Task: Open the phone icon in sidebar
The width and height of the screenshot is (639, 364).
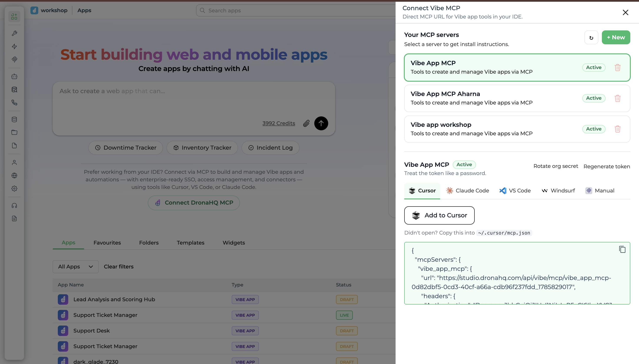Action: point(14,103)
